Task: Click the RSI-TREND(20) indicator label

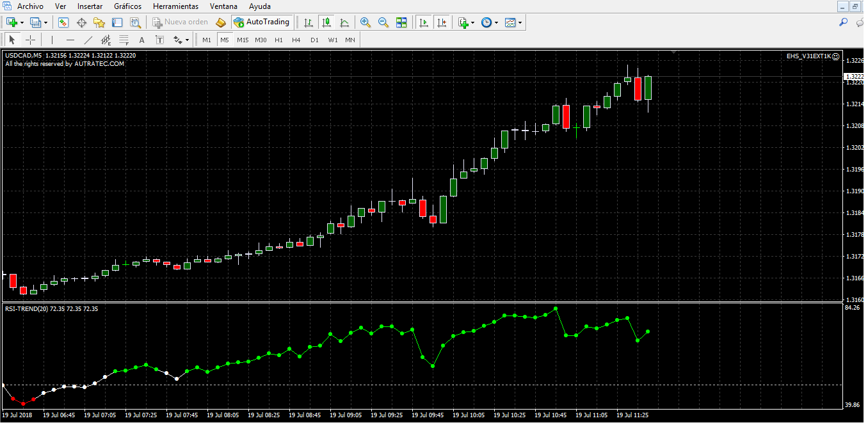Action: [x=27, y=308]
